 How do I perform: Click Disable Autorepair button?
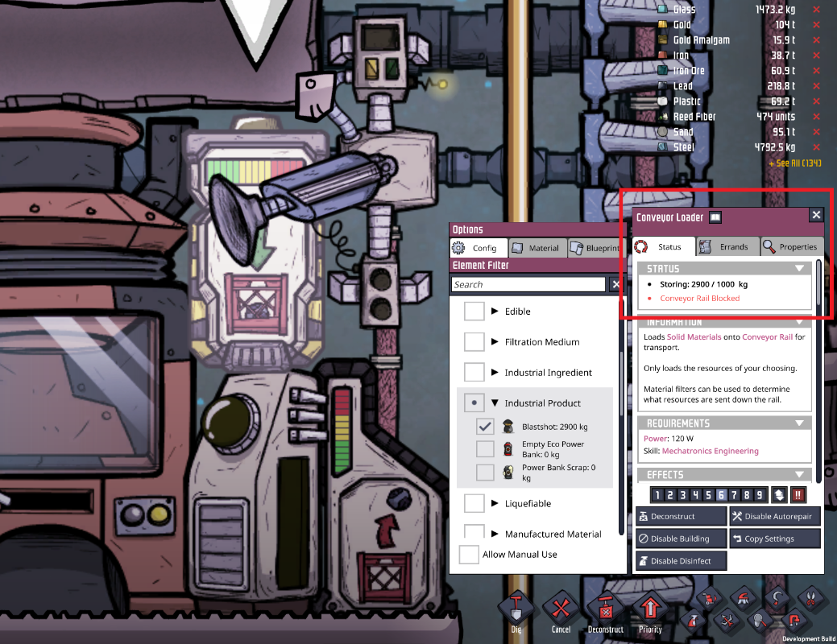[x=774, y=516]
